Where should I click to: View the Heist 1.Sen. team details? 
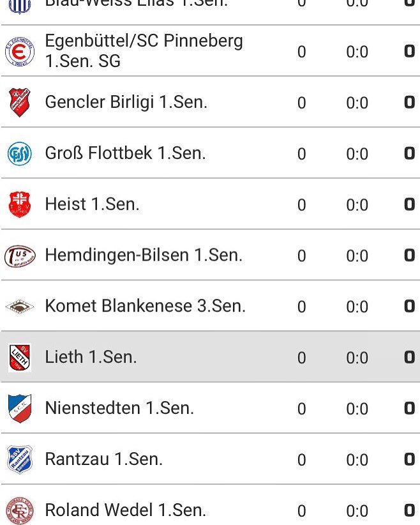pyautogui.click(x=92, y=204)
